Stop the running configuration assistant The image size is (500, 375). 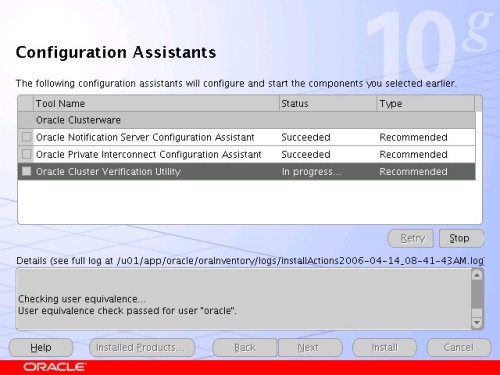click(x=461, y=238)
